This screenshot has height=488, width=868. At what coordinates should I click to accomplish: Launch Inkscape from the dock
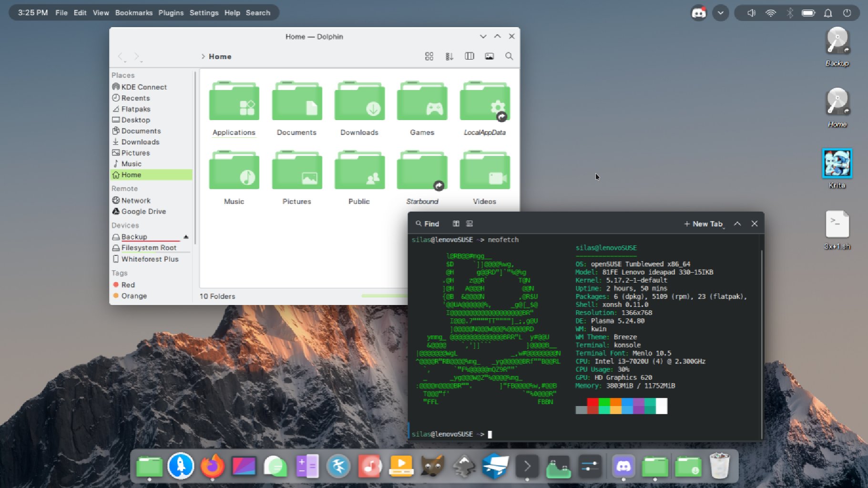(x=464, y=466)
